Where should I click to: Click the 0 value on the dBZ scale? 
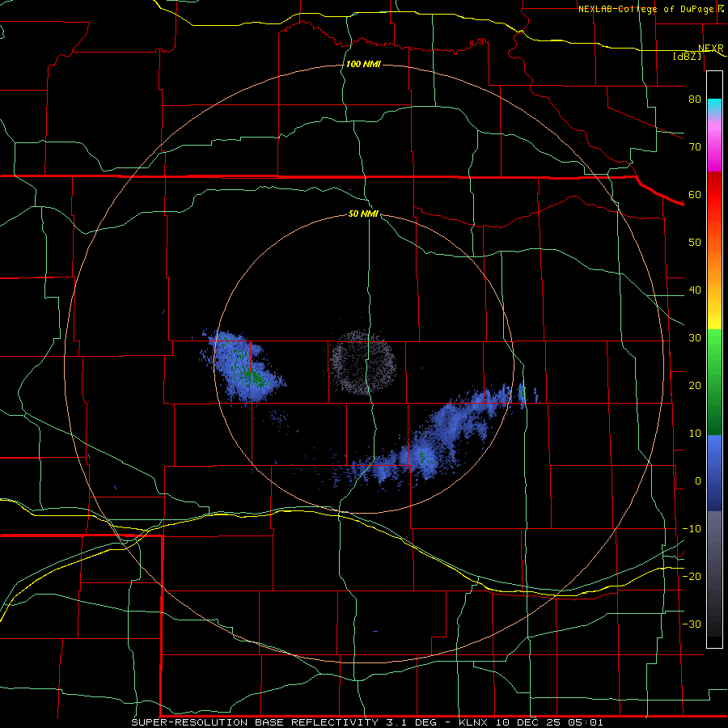tap(698, 481)
